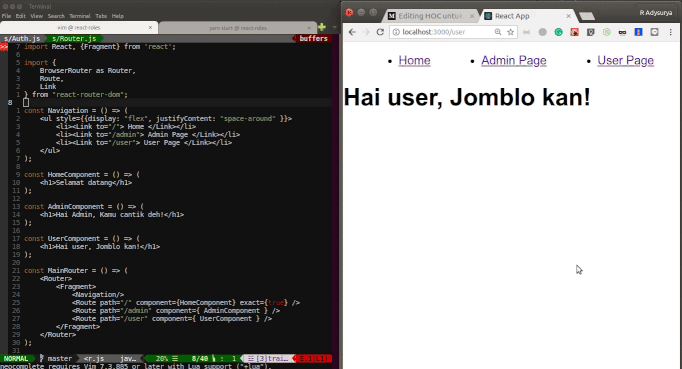Click the 20% file percentage in vim statusline
This screenshot has height=369, width=682.
pyautogui.click(x=162, y=359)
